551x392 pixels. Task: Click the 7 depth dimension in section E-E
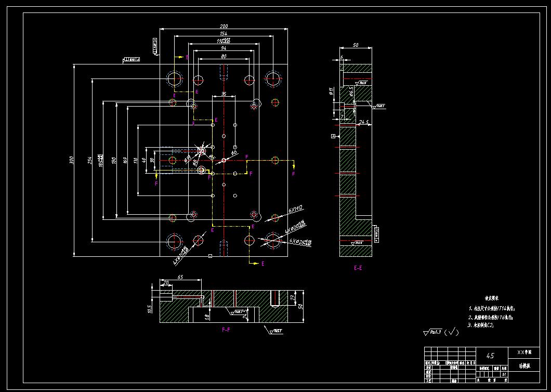tap(342, 116)
